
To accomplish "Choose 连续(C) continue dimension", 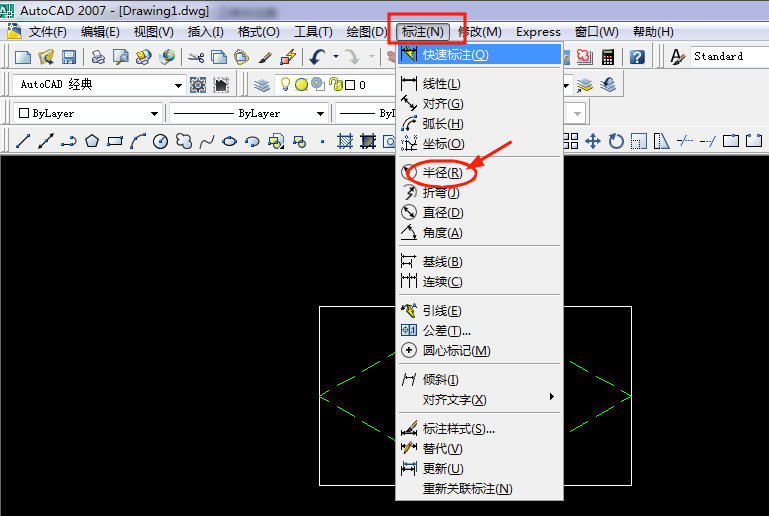I will pos(479,282).
